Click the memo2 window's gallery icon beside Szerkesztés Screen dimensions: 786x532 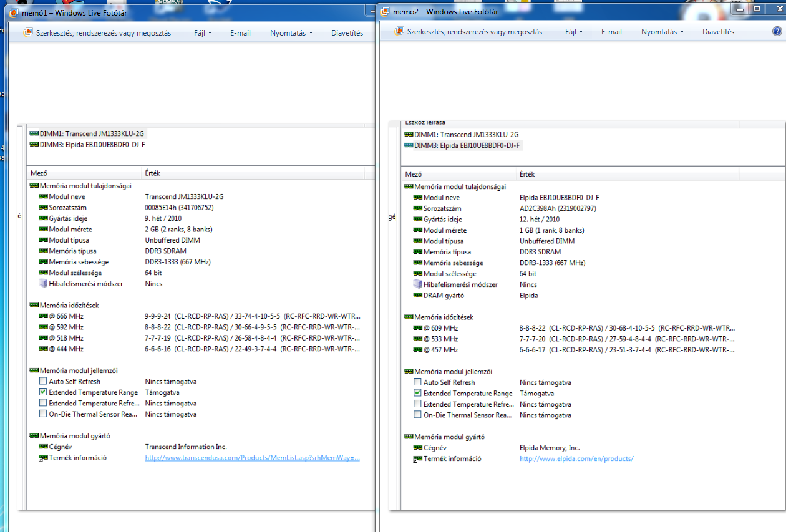pos(399,32)
